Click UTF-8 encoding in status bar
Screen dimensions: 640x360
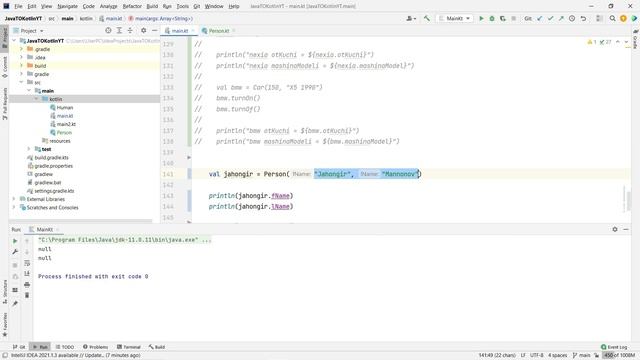537,356
